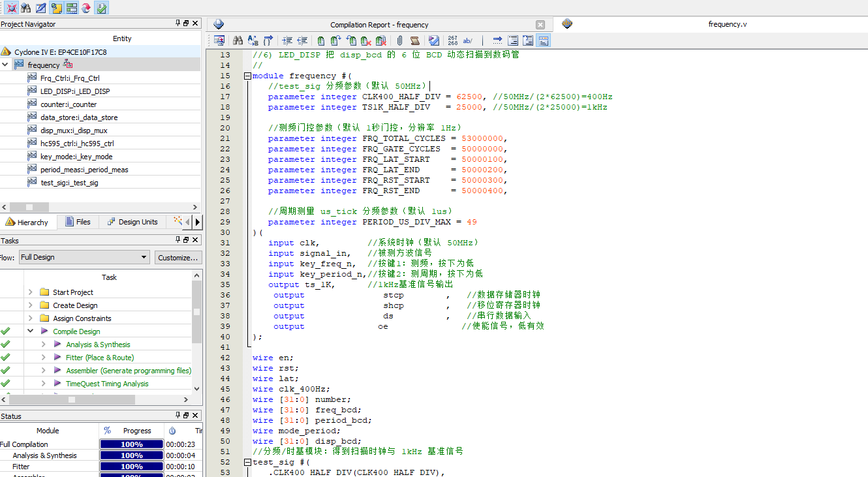Click the increase indent icon in editor toolbar
The width and height of the screenshot is (868, 477).
(x=288, y=40)
